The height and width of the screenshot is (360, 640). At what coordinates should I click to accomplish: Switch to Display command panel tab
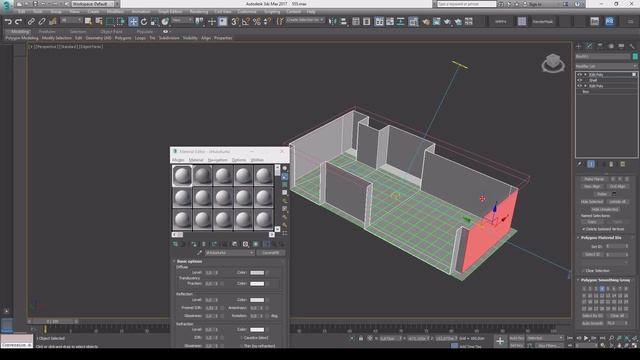coord(621,46)
